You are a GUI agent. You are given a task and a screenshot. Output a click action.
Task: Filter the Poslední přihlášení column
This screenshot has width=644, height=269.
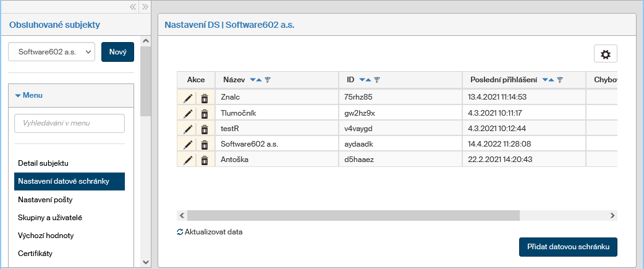click(560, 80)
